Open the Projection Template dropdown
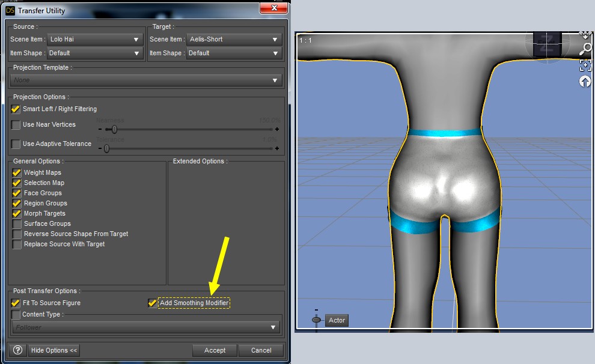Image resolution: width=595 pixels, height=364 pixels. click(x=146, y=80)
